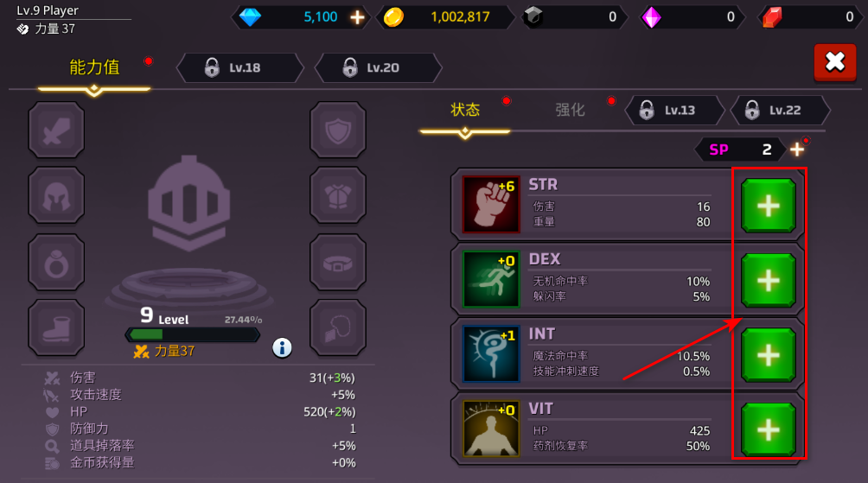Click the level experience progress bar
This screenshot has height=483, width=868.
point(193,334)
